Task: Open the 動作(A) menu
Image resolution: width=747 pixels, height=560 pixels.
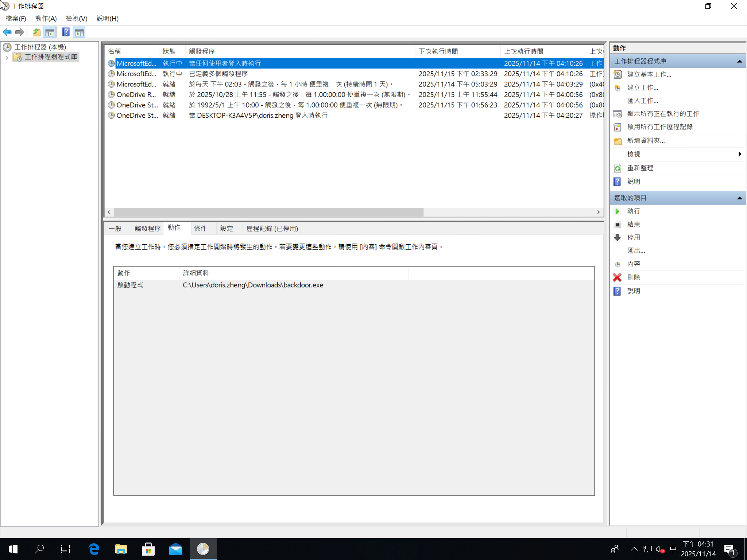Action: (46, 19)
